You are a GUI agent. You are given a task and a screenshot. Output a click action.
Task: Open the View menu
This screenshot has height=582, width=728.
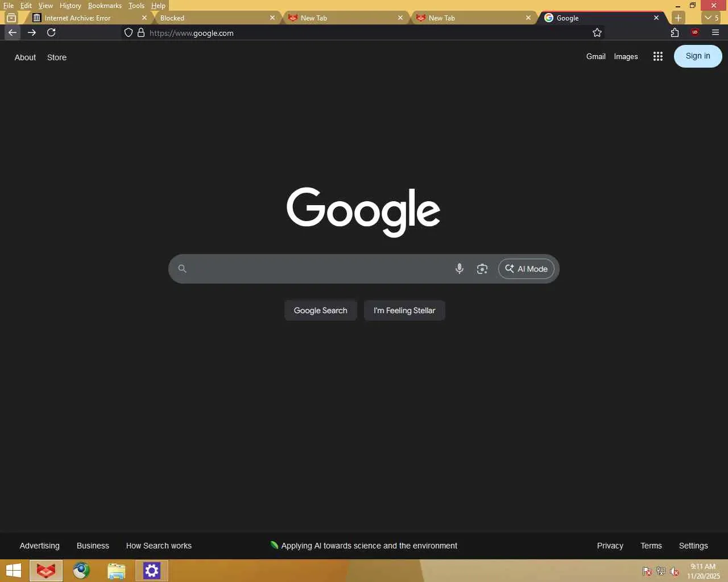[x=45, y=6]
